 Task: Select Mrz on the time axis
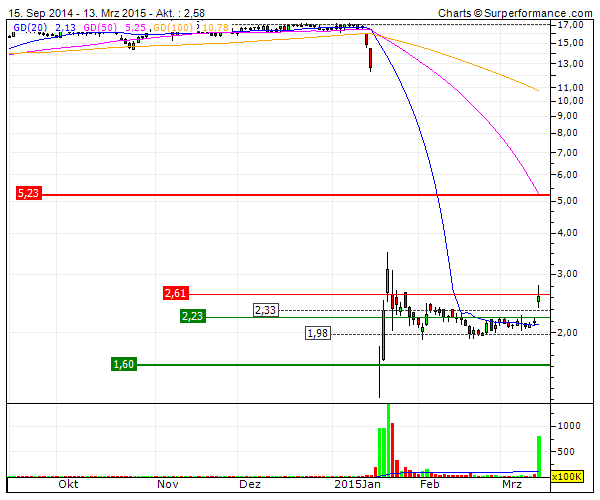[x=512, y=485]
